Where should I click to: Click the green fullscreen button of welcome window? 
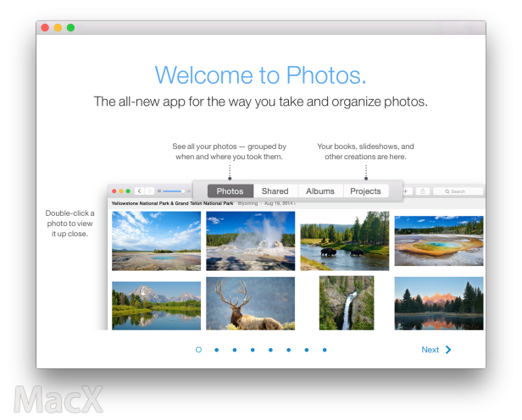[71, 28]
